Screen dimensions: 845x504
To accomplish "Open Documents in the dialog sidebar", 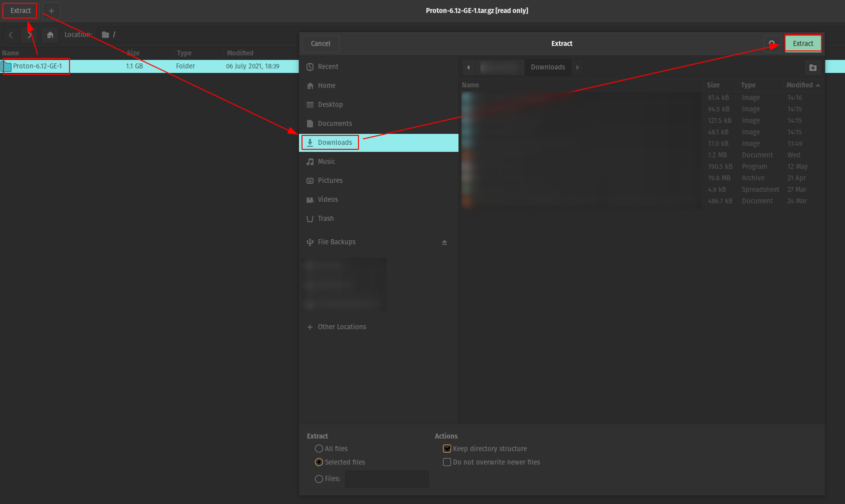I will 378,123.
